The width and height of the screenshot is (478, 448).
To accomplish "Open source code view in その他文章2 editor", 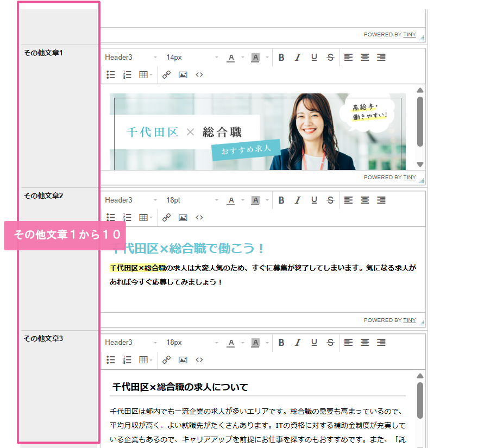I will [x=199, y=218].
